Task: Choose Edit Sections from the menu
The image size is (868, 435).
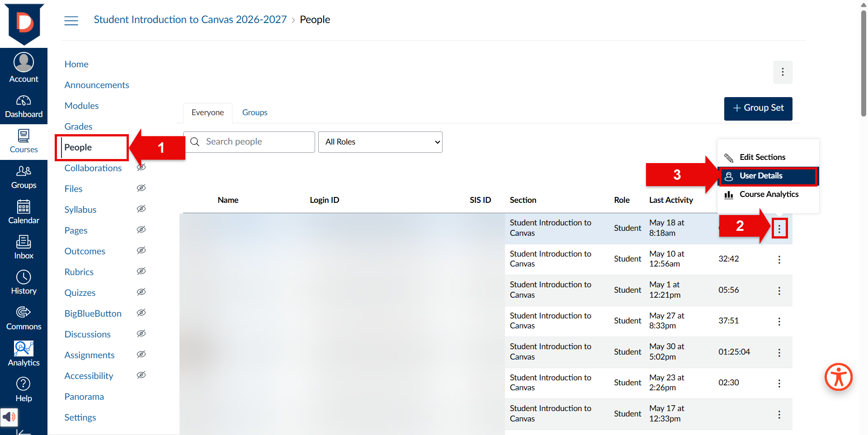Action: click(x=768, y=157)
